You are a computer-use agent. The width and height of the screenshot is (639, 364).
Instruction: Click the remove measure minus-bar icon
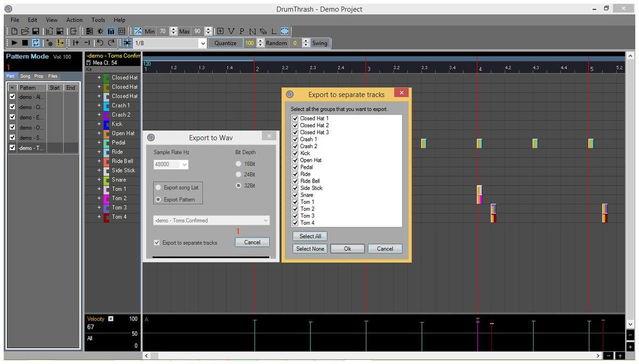click(x=87, y=43)
